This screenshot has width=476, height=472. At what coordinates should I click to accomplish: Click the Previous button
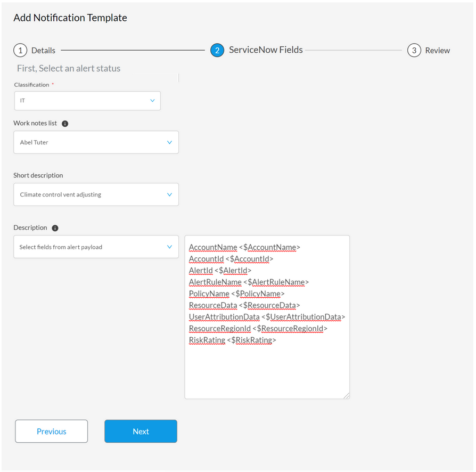[51, 431]
